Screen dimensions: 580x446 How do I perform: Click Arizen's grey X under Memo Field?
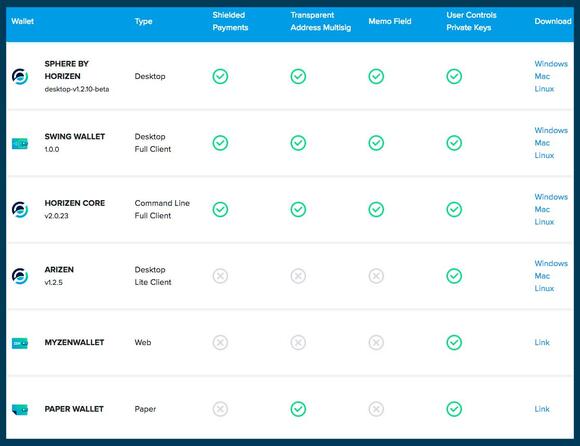(x=376, y=276)
